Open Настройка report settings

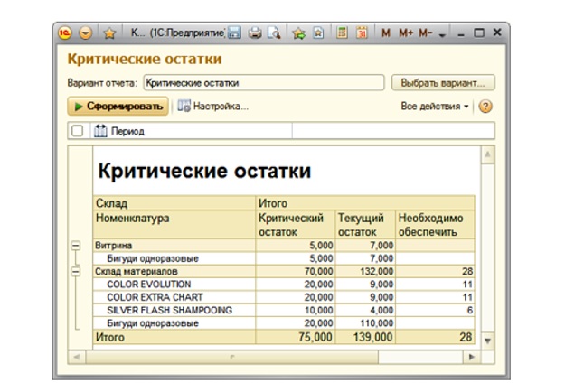point(212,107)
